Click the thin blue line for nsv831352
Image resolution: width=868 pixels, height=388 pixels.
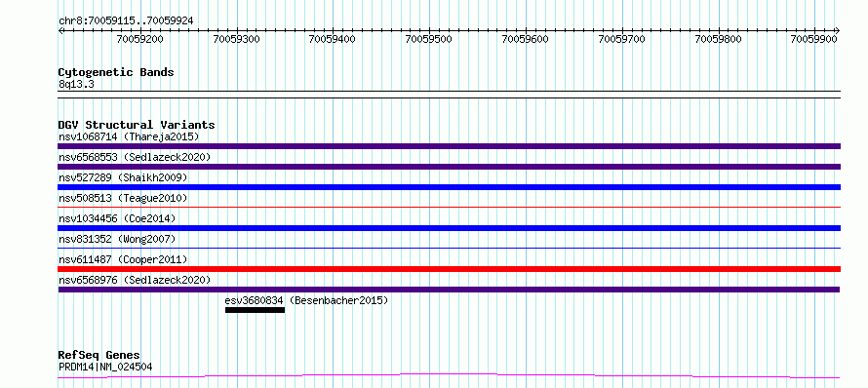click(x=449, y=249)
